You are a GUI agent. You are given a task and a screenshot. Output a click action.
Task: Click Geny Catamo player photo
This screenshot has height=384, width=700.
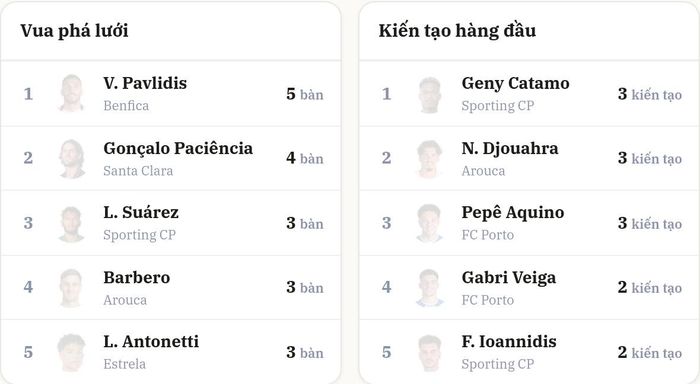430,94
